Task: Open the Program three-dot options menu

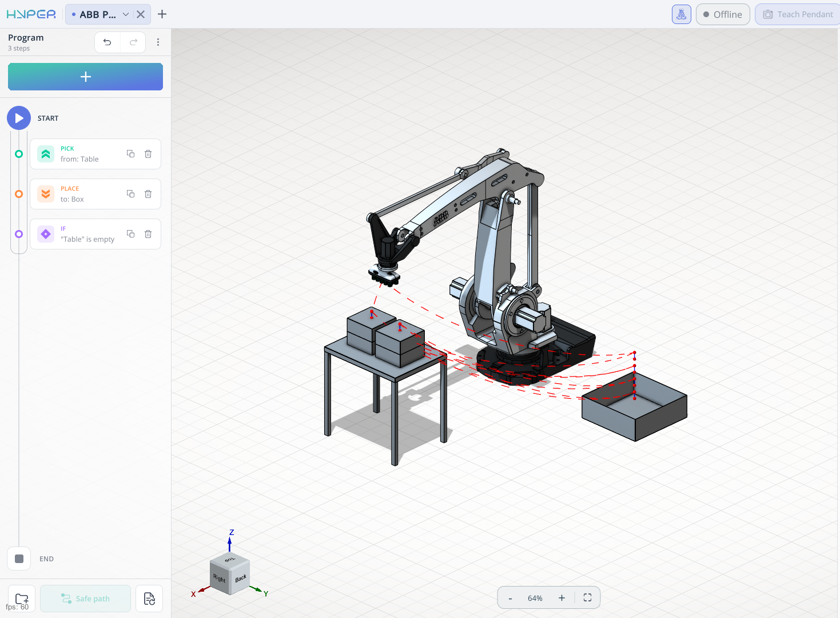Action: 158,42
